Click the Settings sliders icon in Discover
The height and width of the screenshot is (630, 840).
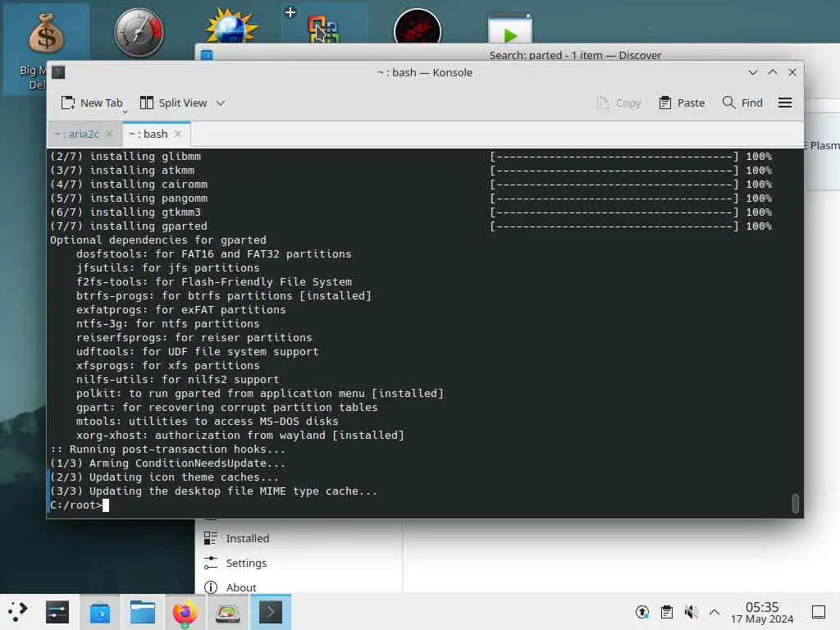click(x=211, y=563)
